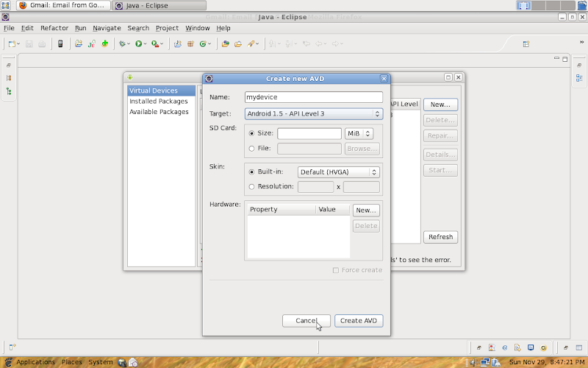The width and height of the screenshot is (588, 368).
Task: Click the Hierarchy icon in left sidebar
Action: (x=9, y=91)
